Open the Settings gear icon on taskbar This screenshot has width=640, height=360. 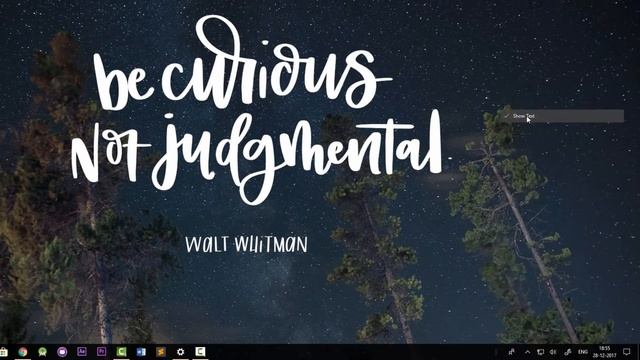point(180,351)
